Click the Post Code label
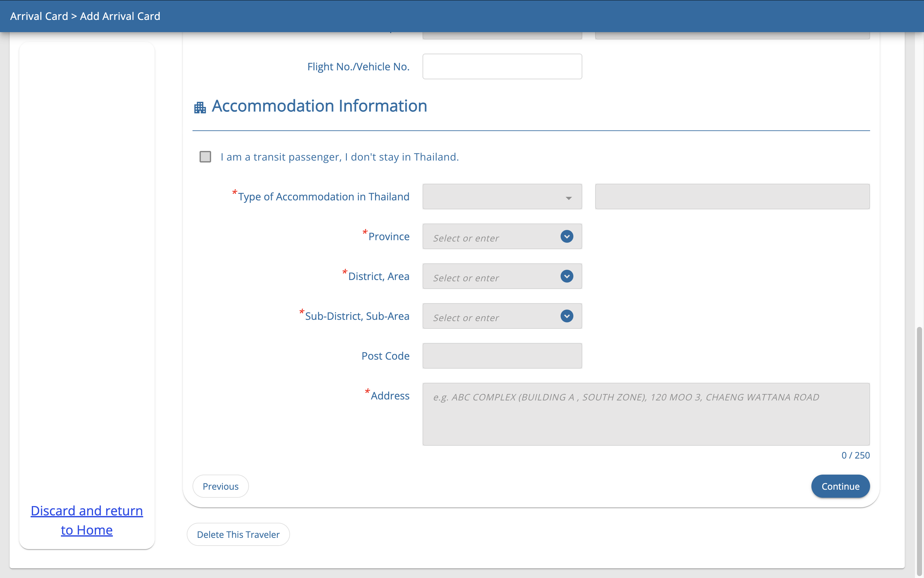 pos(385,356)
